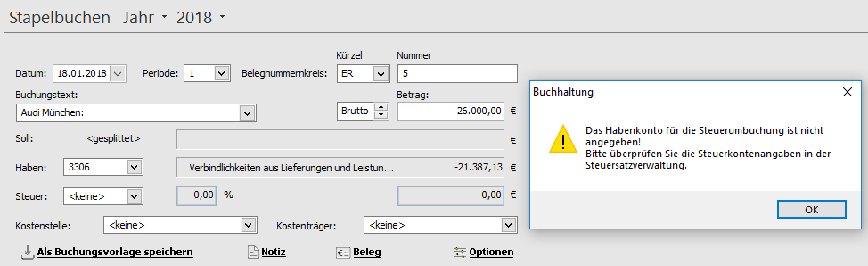Toggle the Brutto spinner control
Viewport: 868px width, 266px height.
tap(381, 111)
